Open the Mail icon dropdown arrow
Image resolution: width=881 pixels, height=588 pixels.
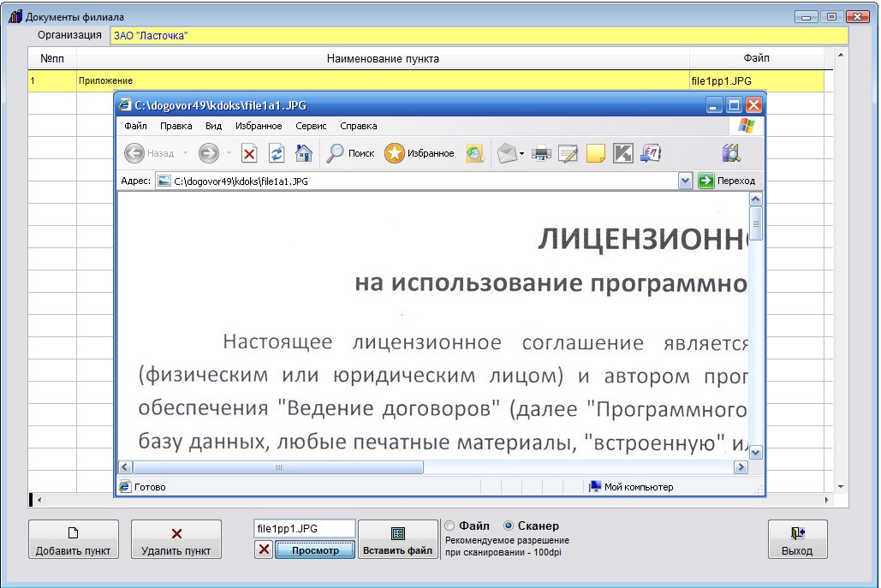click(x=522, y=155)
